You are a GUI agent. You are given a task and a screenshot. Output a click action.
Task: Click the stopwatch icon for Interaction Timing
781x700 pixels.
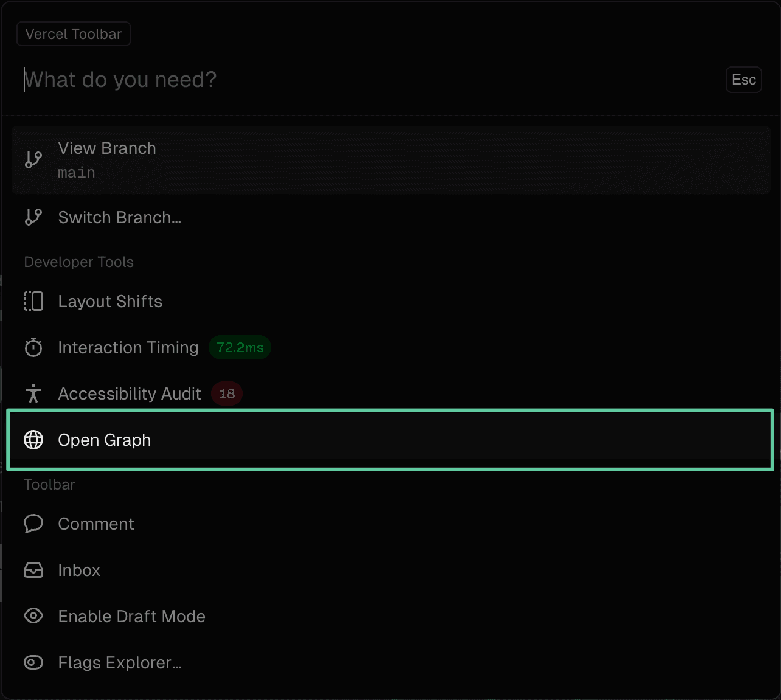pos(33,347)
